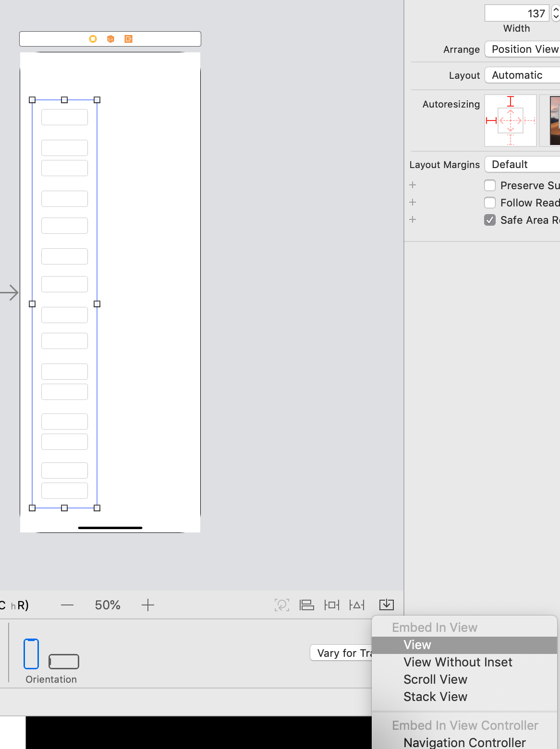The image size is (560, 749).
Task: Select the View Controller yellow circle icon
Action: [92, 39]
